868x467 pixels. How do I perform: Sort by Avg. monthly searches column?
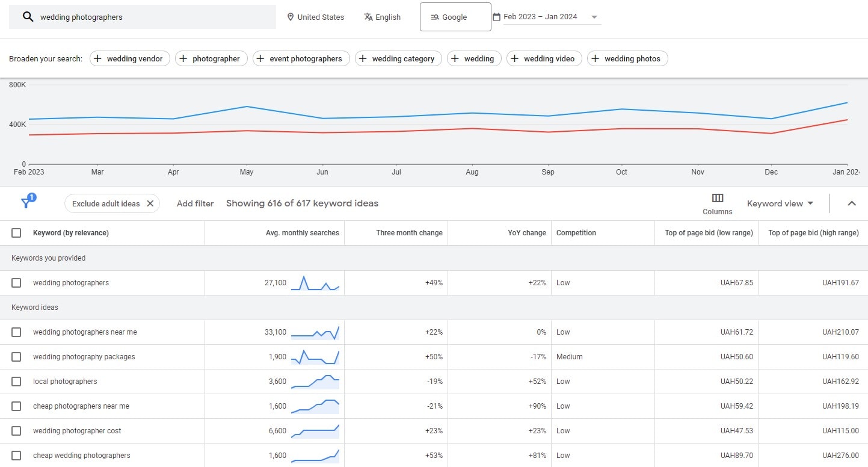pos(303,233)
